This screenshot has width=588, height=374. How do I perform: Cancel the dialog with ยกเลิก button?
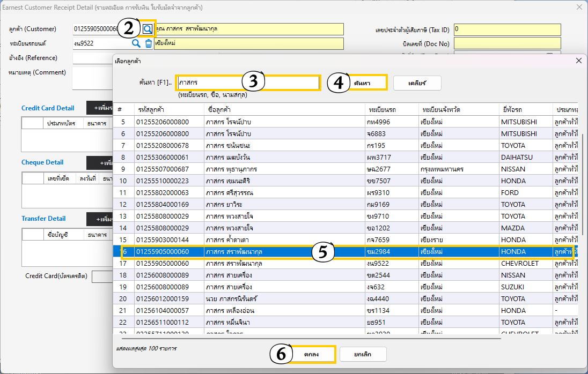[x=362, y=354]
